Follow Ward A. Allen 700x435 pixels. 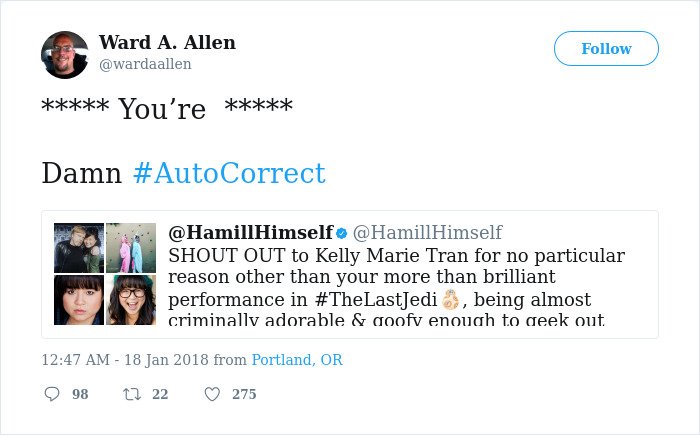(606, 48)
